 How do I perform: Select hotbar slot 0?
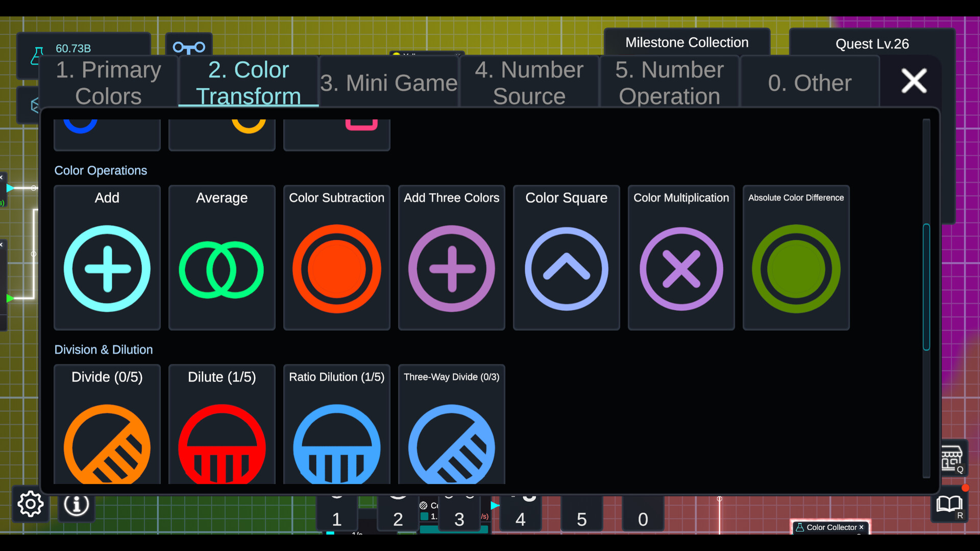pos(643,514)
